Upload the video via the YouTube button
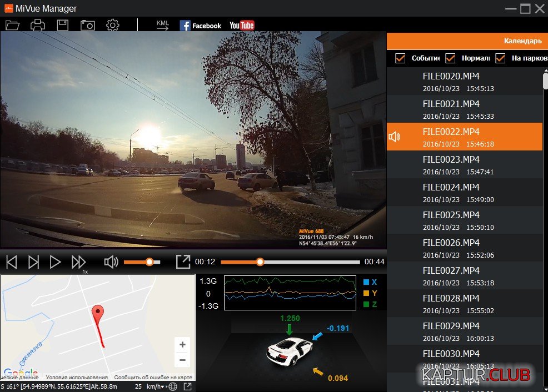Screen dimensions: 548x392 point(242,26)
